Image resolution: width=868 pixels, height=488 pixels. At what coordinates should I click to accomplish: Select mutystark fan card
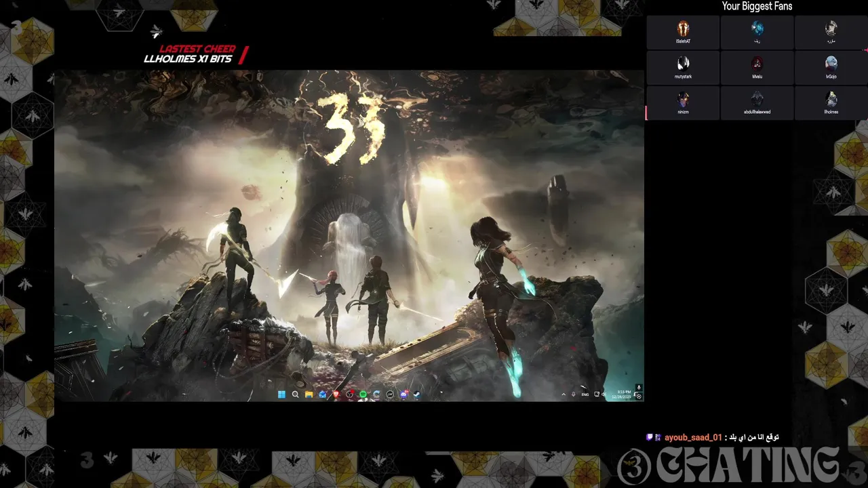(683, 67)
